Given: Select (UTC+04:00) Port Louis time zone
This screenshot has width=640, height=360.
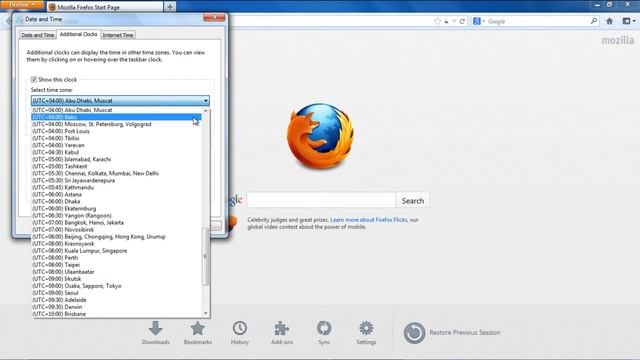Looking at the screenshot, I should (116, 131).
